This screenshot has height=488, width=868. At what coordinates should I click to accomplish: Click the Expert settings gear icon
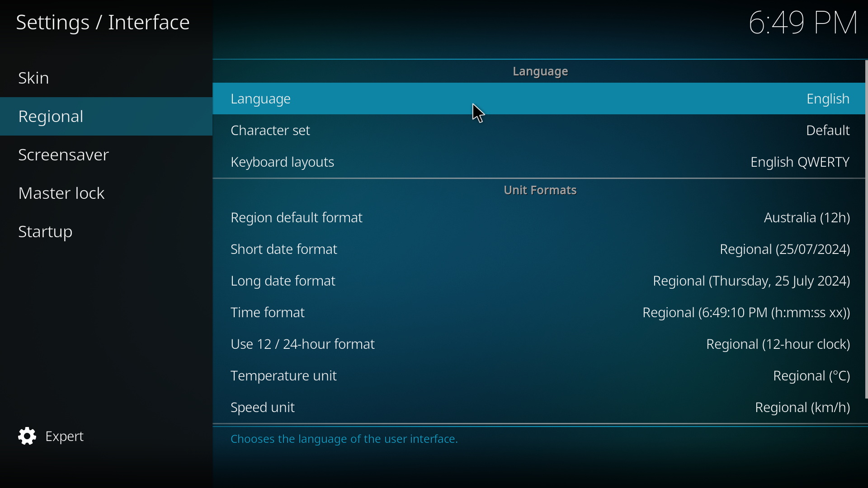point(27,436)
